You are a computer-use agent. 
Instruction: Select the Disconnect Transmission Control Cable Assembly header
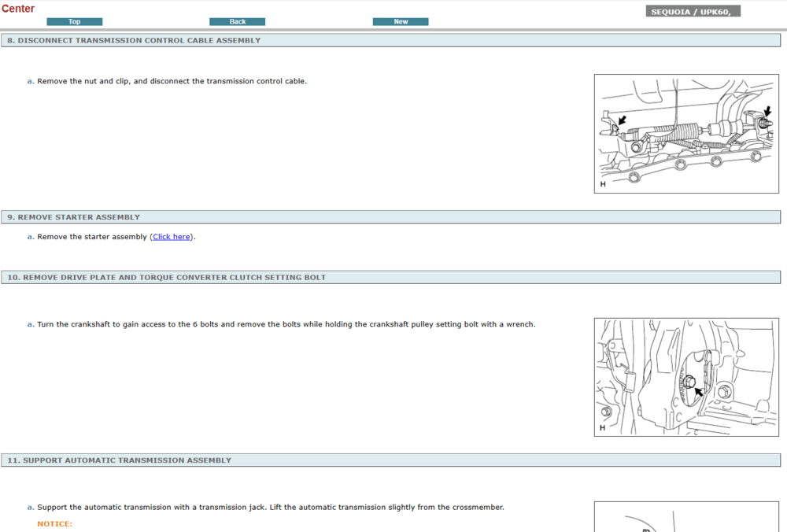pyautogui.click(x=134, y=40)
